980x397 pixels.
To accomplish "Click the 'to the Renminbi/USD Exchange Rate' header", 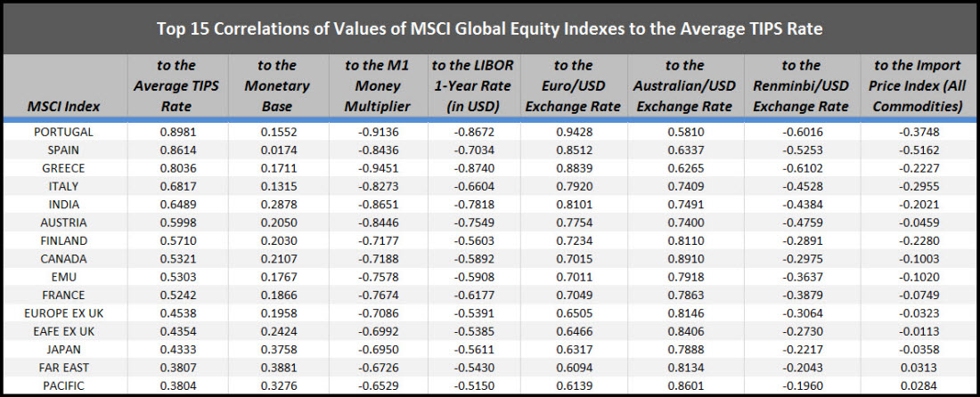I will coord(801,86).
